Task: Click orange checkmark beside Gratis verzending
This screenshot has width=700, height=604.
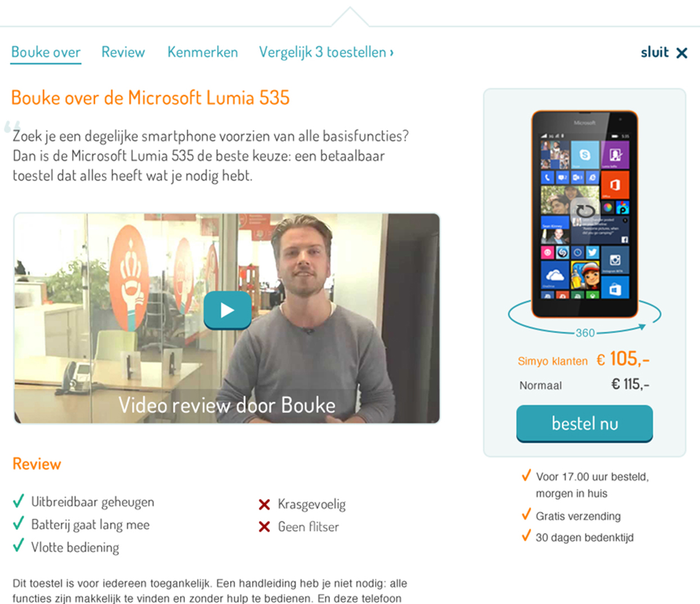Action: tap(526, 515)
